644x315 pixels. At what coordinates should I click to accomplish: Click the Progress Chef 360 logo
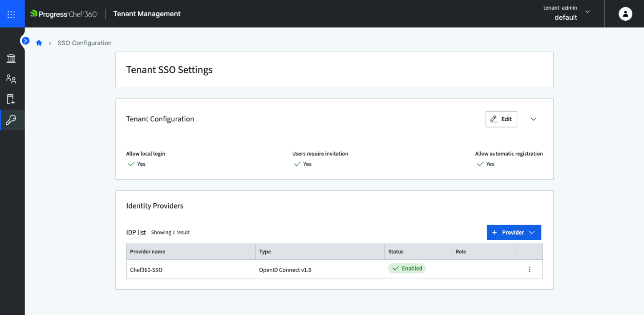(64, 14)
